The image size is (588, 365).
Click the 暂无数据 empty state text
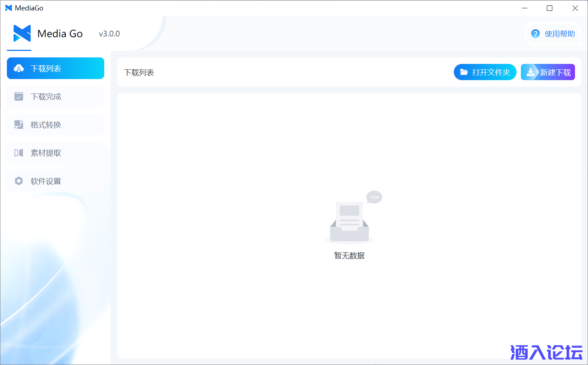click(x=349, y=256)
